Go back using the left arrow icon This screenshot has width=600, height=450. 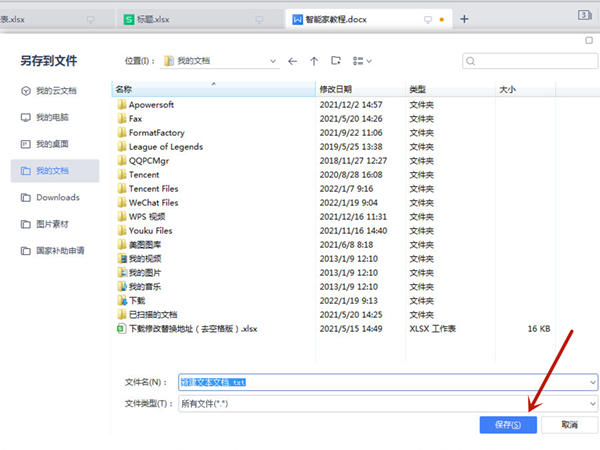coord(293,61)
